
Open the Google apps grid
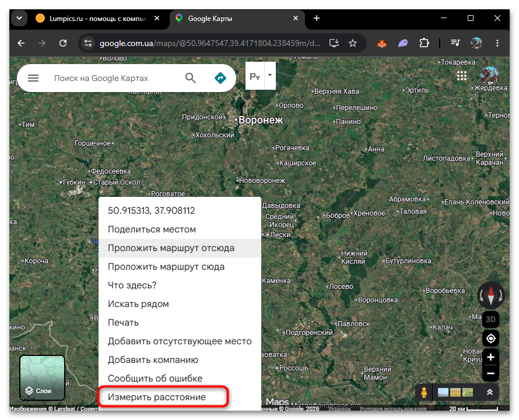tap(461, 76)
